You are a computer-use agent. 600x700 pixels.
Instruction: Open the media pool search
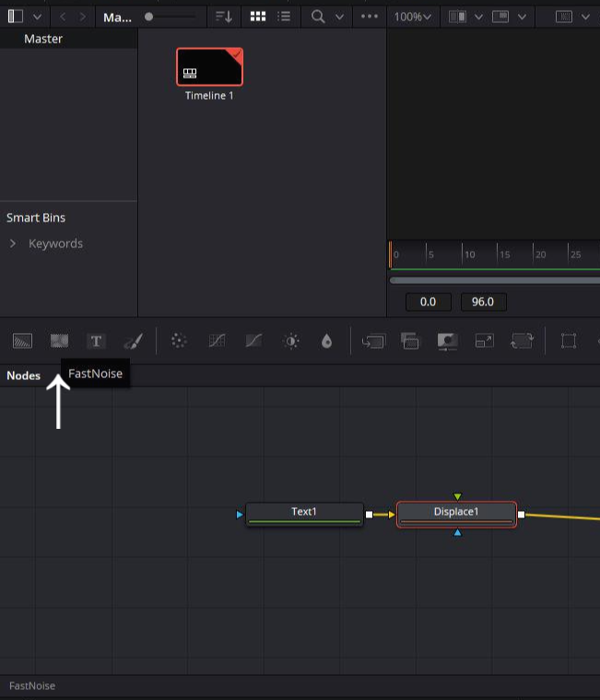pos(318,17)
